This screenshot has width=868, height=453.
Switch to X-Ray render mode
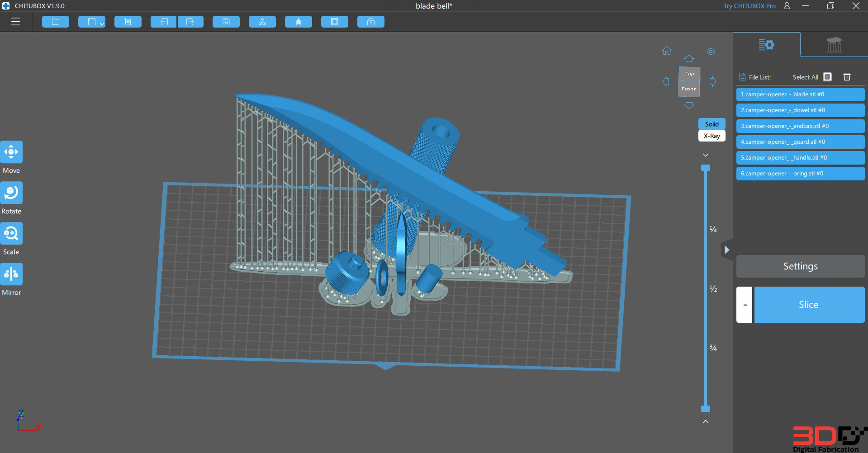tap(711, 136)
